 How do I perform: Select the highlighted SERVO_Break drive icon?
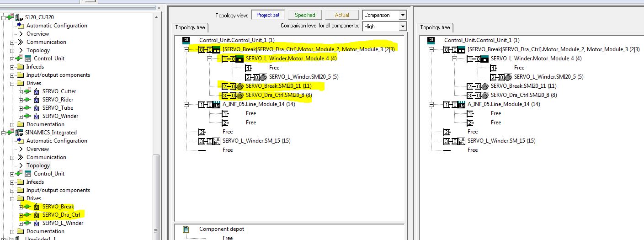pyautogui.click(x=36, y=207)
